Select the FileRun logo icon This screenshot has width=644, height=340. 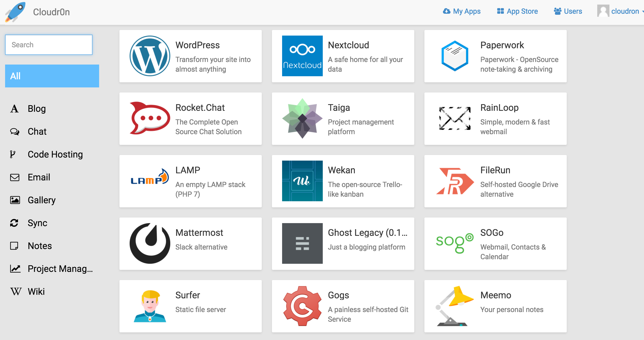pos(455,181)
